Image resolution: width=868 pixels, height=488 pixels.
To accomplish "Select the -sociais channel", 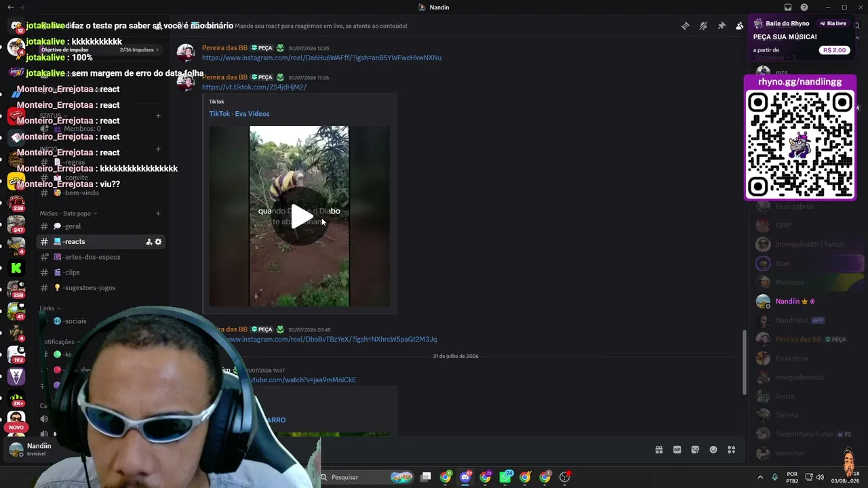I will pyautogui.click(x=100, y=321).
